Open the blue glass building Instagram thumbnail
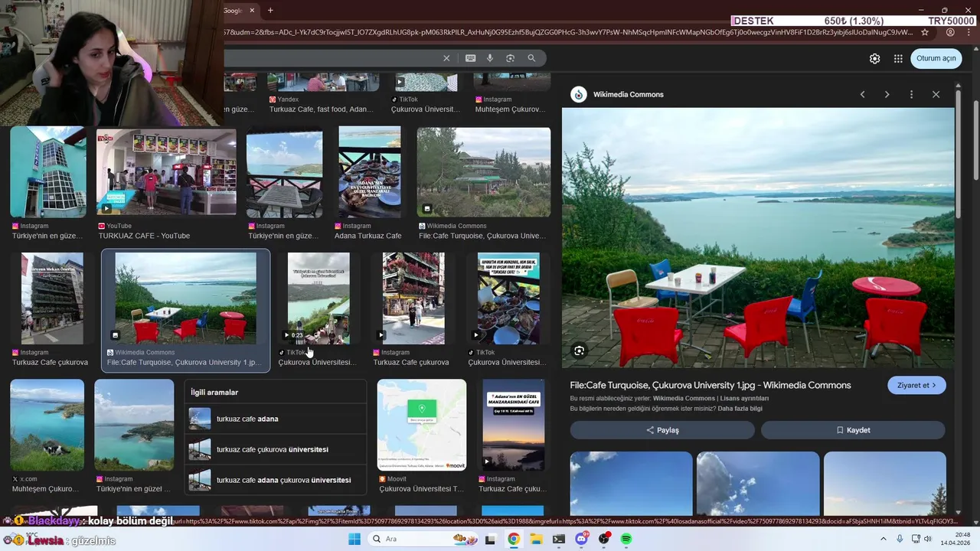The height and width of the screenshot is (551, 980). point(48,171)
